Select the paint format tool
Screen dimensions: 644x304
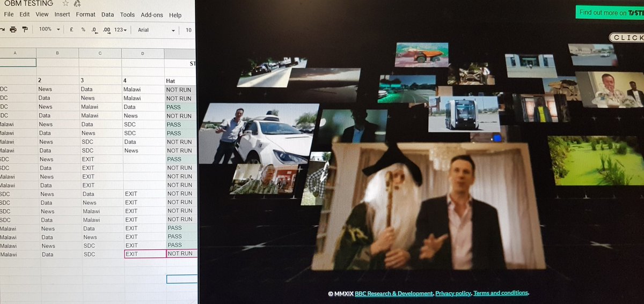(x=25, y=29)
